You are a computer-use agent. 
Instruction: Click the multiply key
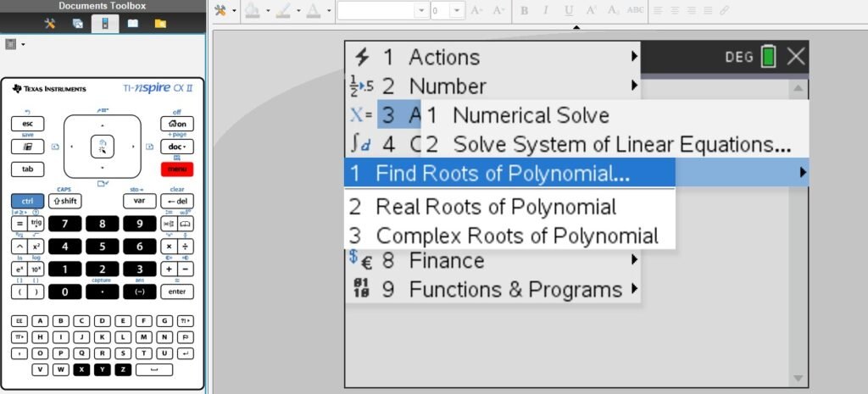point(169,247)
